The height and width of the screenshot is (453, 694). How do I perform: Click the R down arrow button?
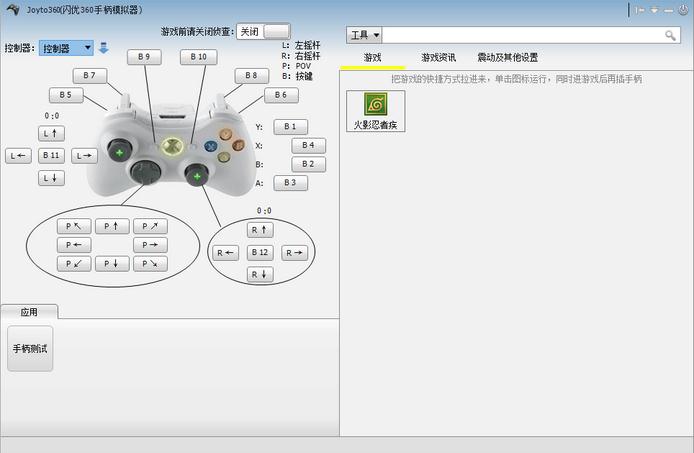click(x=260, y=275)
